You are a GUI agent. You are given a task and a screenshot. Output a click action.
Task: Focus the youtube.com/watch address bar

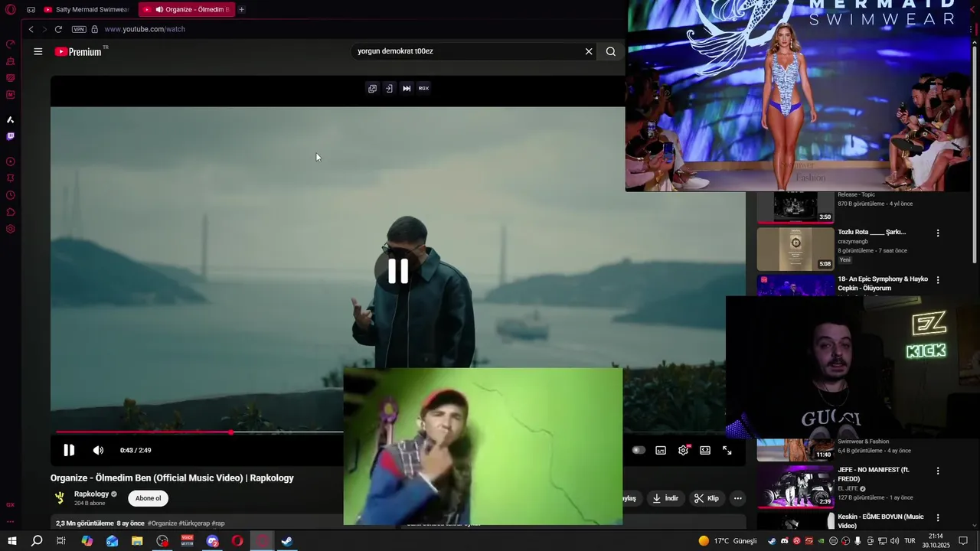click(145, 29)
